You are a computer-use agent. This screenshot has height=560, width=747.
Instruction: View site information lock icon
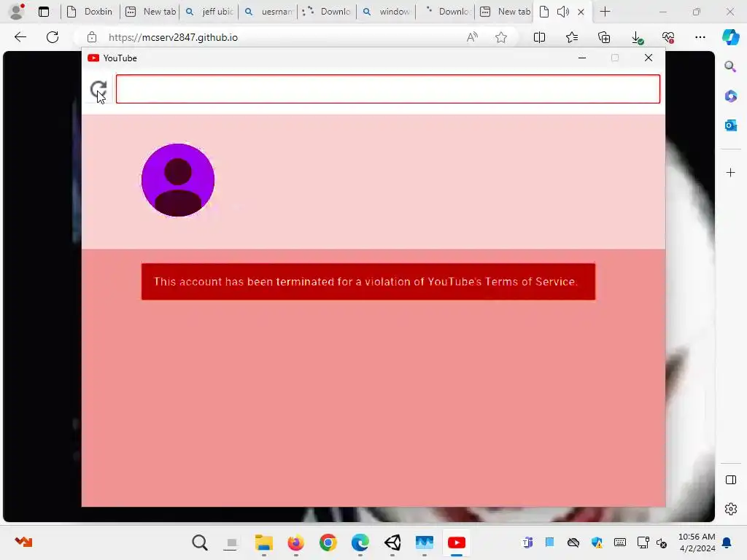click(92, 37)
